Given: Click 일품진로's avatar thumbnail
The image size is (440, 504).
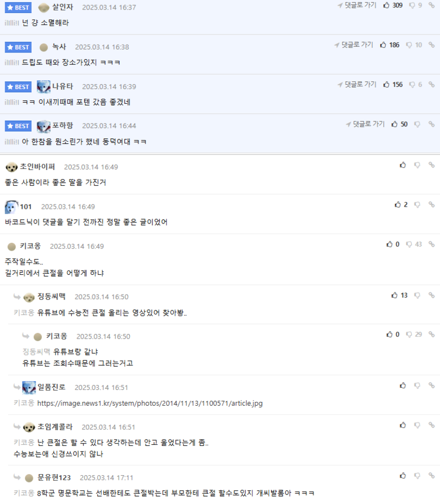Looking at the screenshot, I should pos(29,388).
